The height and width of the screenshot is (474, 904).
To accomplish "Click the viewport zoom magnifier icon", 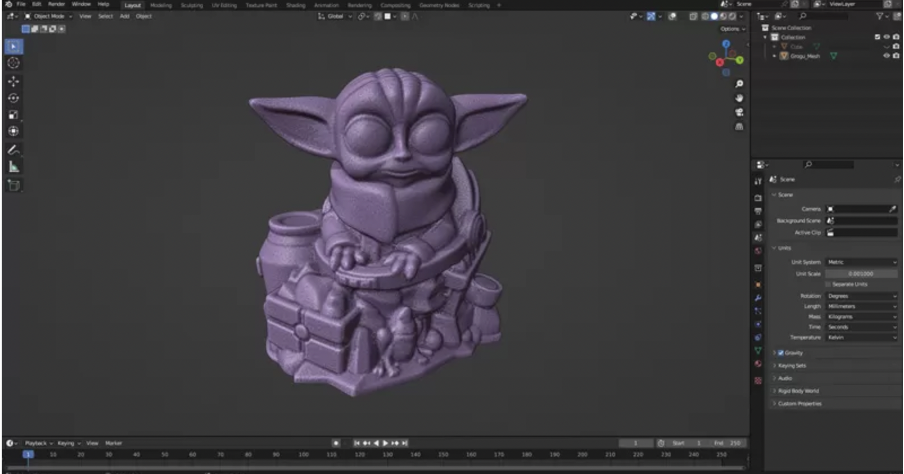I will coord(739,84).
